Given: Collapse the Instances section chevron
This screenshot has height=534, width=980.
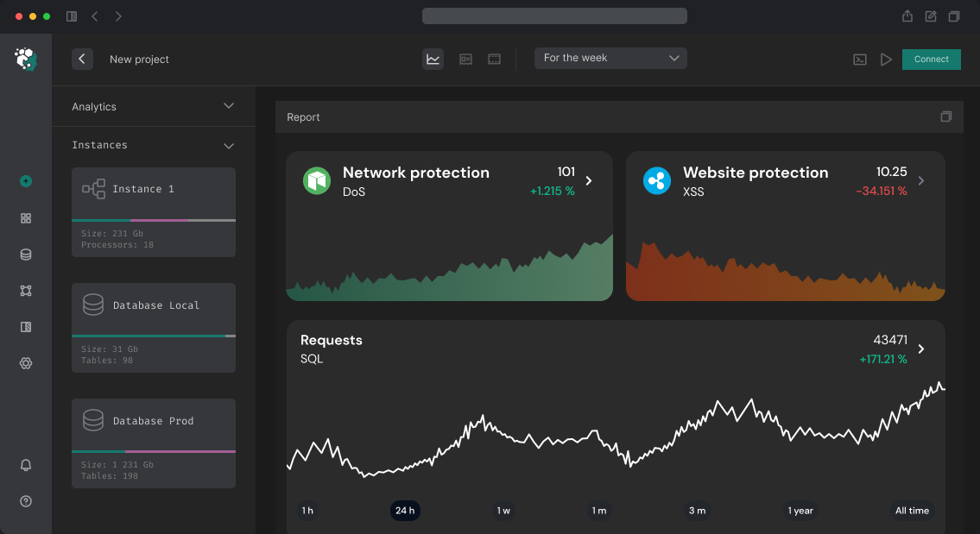Looking at the screenshot, I should (x=229, y=146).
